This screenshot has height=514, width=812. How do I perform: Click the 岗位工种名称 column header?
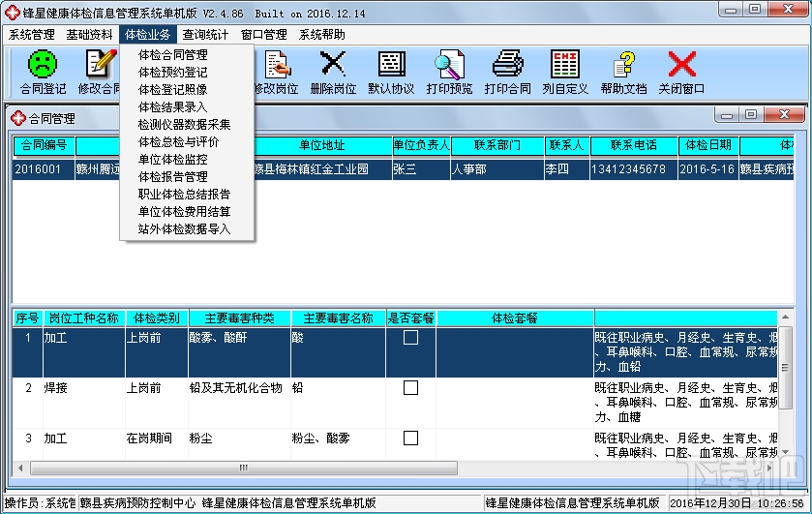(x=84, y=318)
